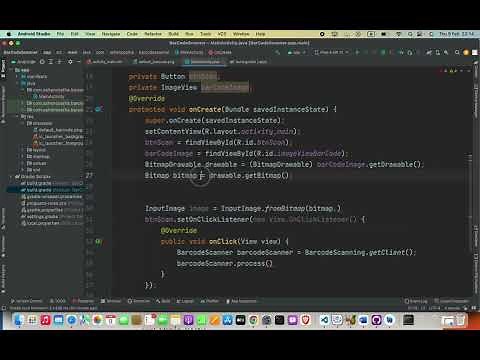Open the Navigate menu
This screenshot has height=360, width=480.
pyautogui.click(x=111, y=34)
